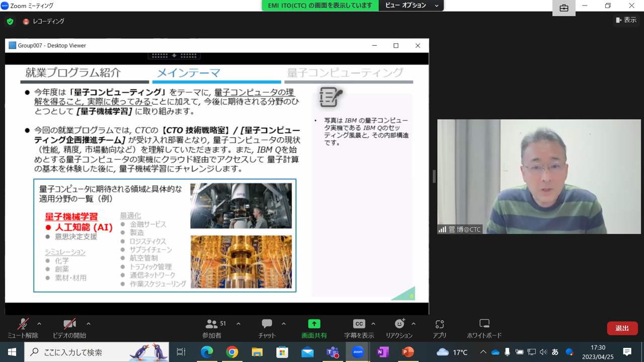Click the Desktop Viewer toolbar pull-down handle

point(174,55)
